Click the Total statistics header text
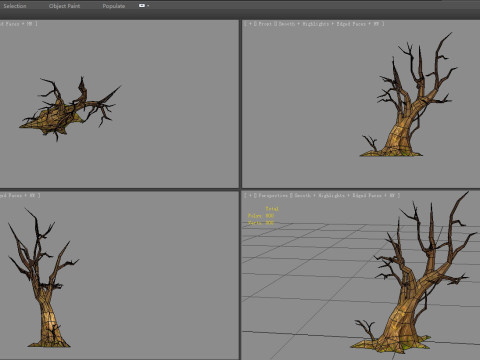This screenshot has width=480, height=360. (x=272, y=209)
